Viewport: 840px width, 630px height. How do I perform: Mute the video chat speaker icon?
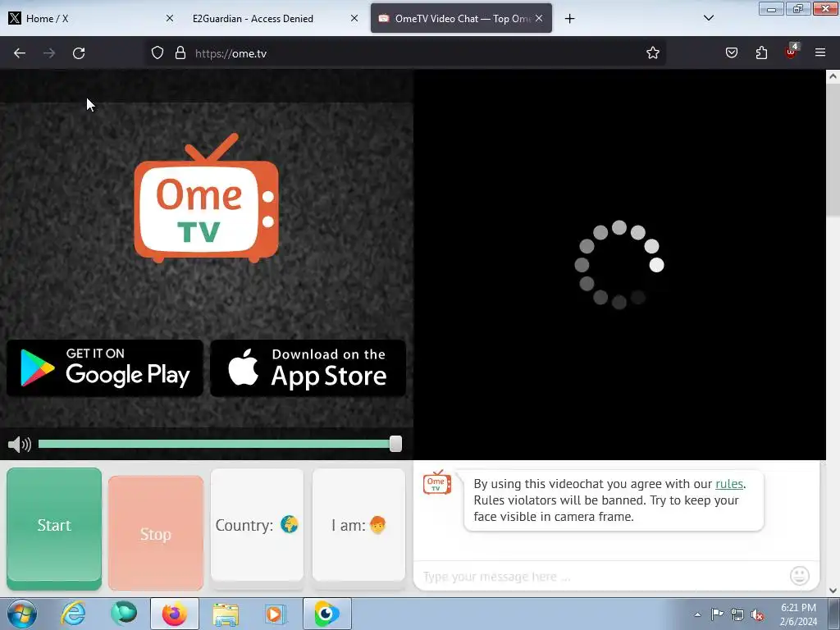tap(20, 444)
